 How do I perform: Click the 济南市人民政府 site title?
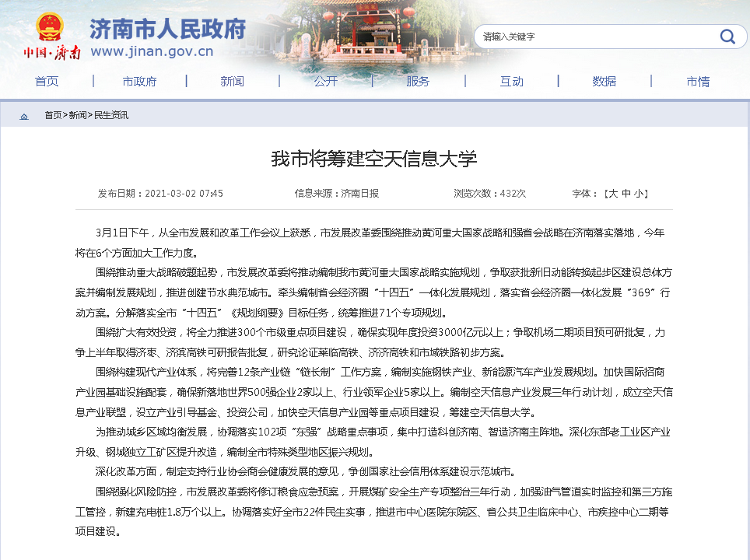(167, 30)
